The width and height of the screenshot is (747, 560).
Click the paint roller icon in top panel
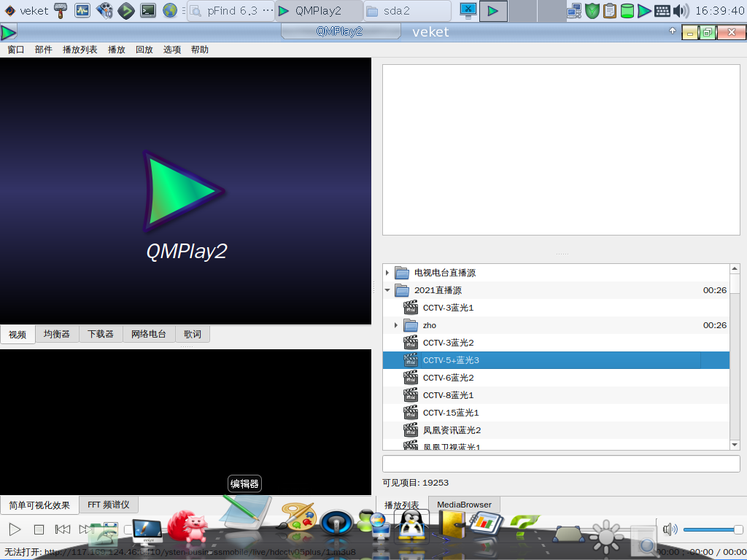(x=61, y=10)
